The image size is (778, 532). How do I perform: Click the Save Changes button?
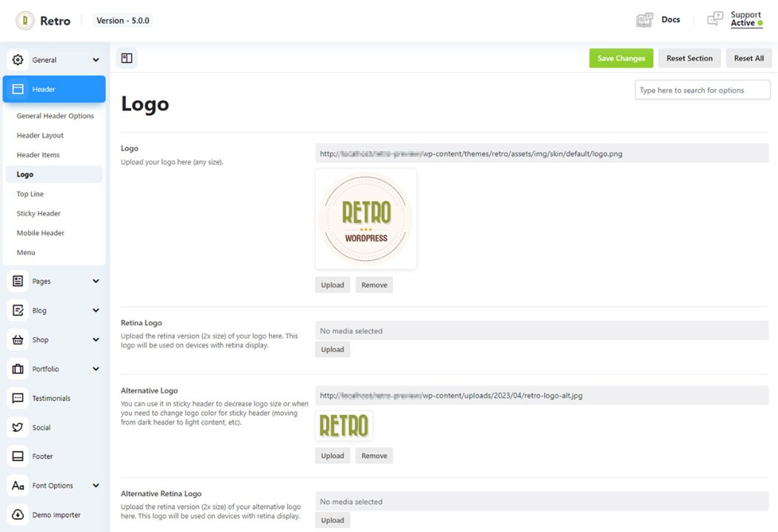[x=621, y=57]
